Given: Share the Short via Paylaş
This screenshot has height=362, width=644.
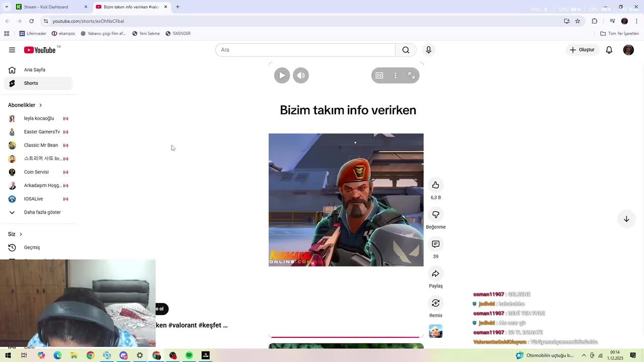Looking at the screenshot, I should 436,274.
